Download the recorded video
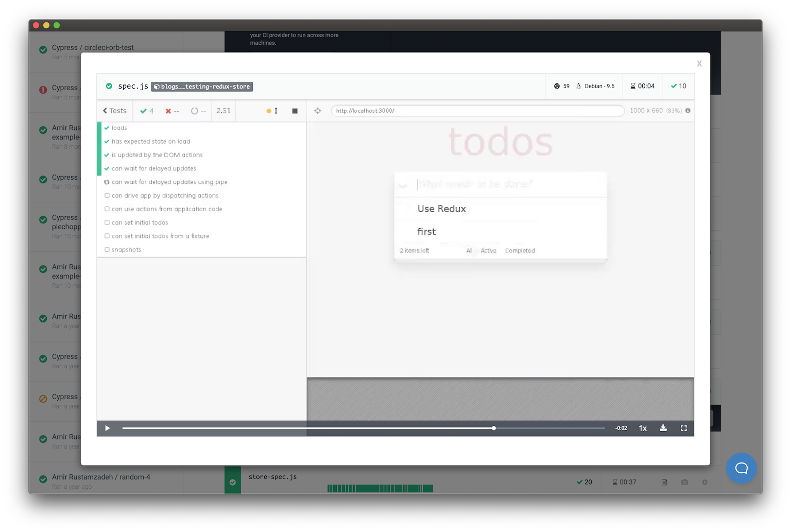The height and width of the screenshot is (532, 791). [x=663, y=428]
